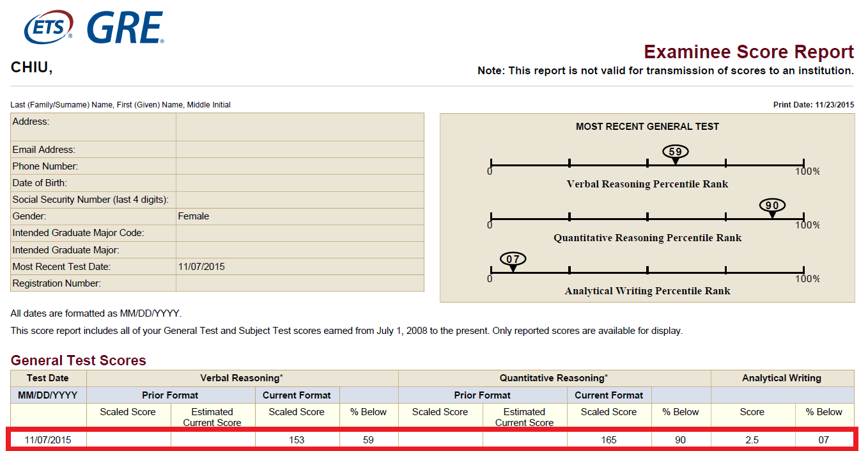The height and width of the screenshot is (451, 868).
Task: Click the Date of Birth label
Action: [40, 183]
